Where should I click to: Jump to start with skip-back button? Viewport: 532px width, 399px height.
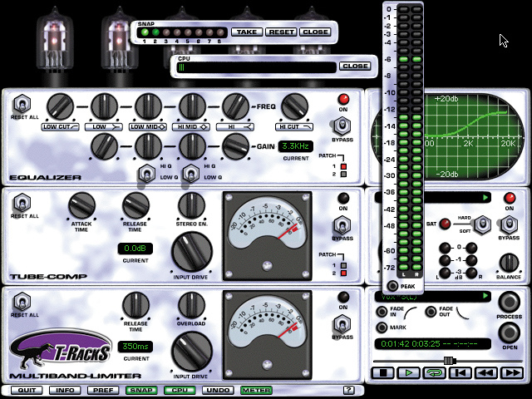coord(461,373)
